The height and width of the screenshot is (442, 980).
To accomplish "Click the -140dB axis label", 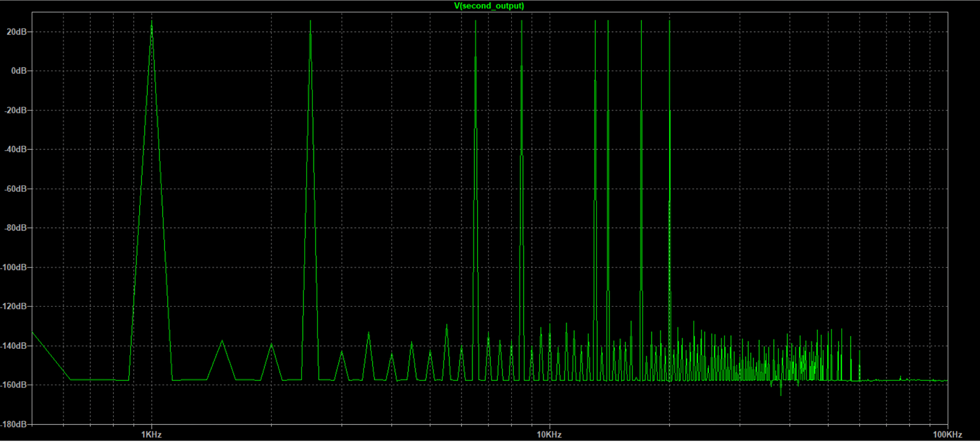I will pyautogui.click(x=14, y=346).
